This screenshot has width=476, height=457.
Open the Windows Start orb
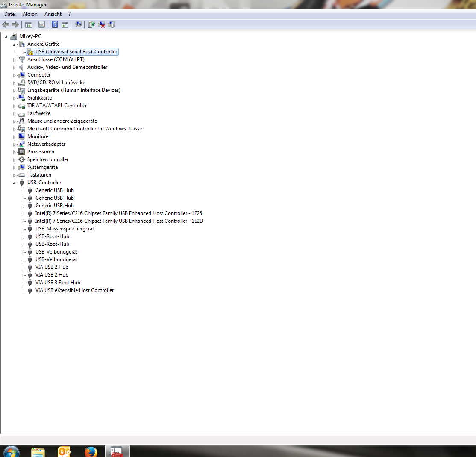(x=12, y=451)
